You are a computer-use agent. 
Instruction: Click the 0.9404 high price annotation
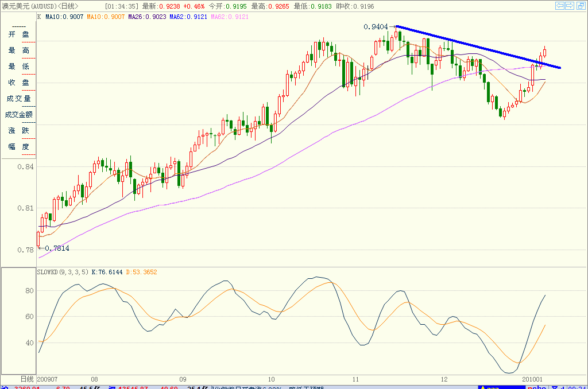[x=376, y=26]
